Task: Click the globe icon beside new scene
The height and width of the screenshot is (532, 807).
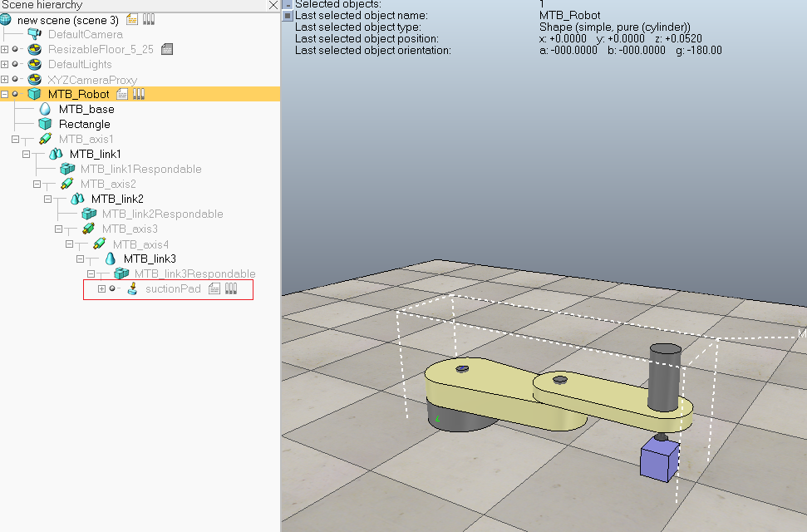Action: 6,20
